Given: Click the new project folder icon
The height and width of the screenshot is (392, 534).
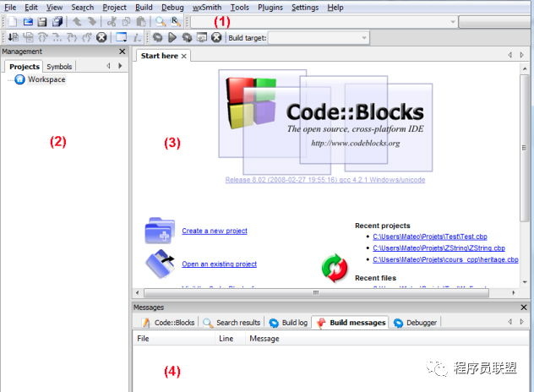Looking at the screenshot, I should 160,231.
